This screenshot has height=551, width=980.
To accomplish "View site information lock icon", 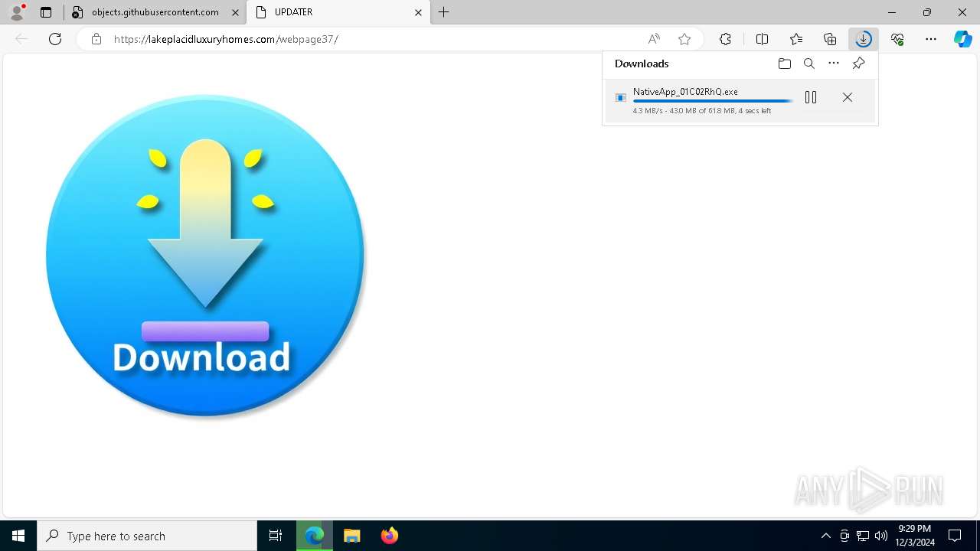I will (96, 39).
